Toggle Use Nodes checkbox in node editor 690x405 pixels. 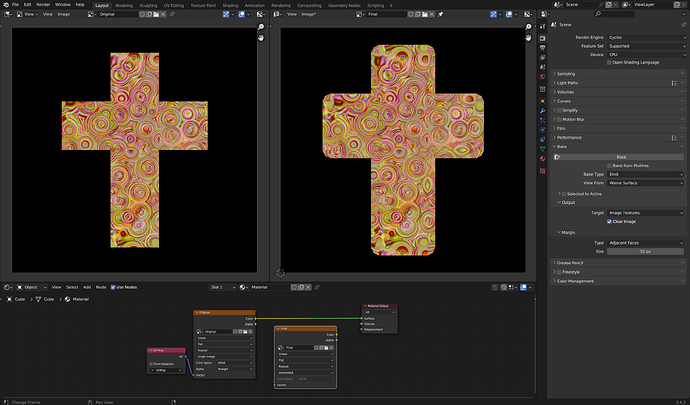(113, 287)
